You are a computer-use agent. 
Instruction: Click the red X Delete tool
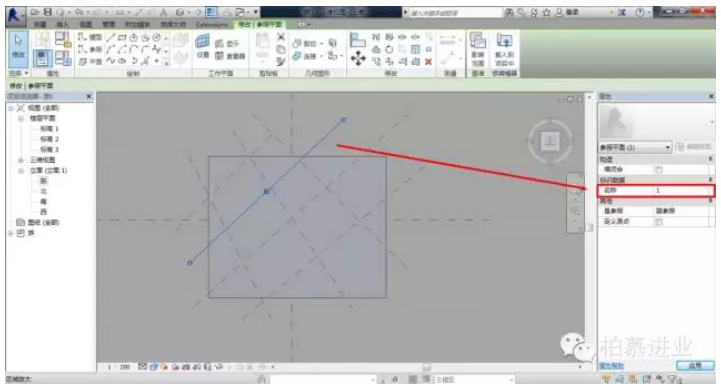[429, 61]
